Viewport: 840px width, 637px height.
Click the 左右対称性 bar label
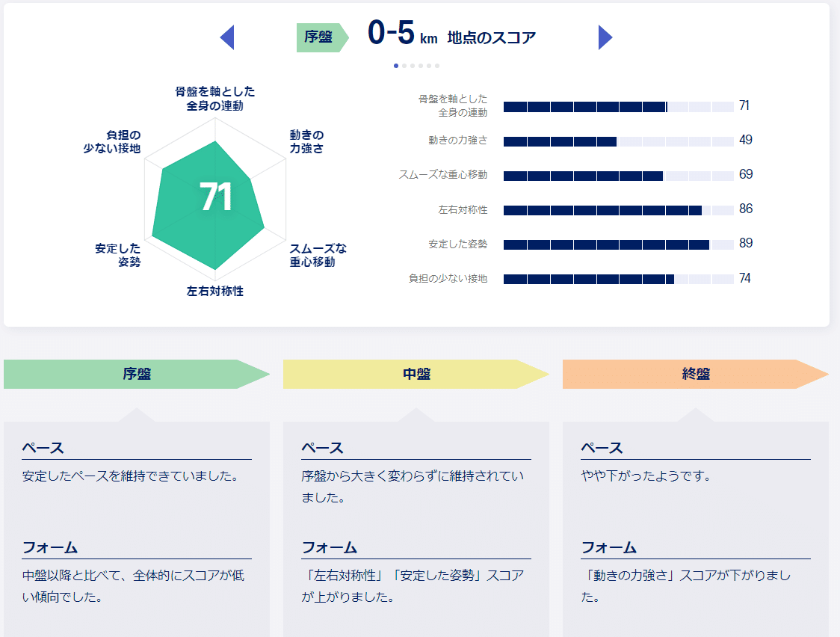[463, 210]
